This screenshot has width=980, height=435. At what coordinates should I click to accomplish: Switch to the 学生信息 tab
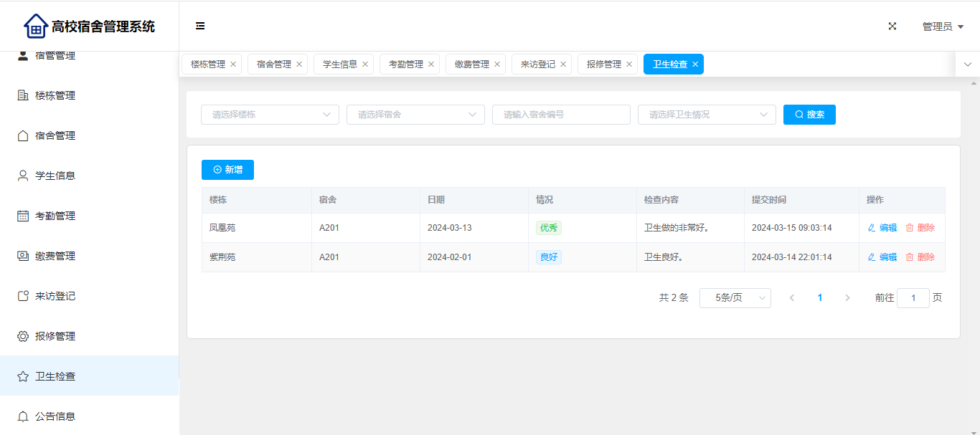339,64
